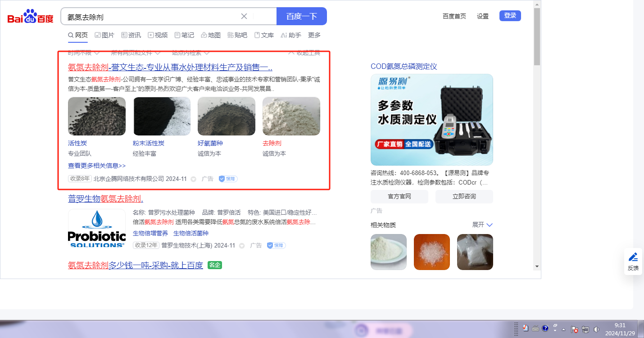
Task: Select the 文库 tab
Action: point(264,35)
